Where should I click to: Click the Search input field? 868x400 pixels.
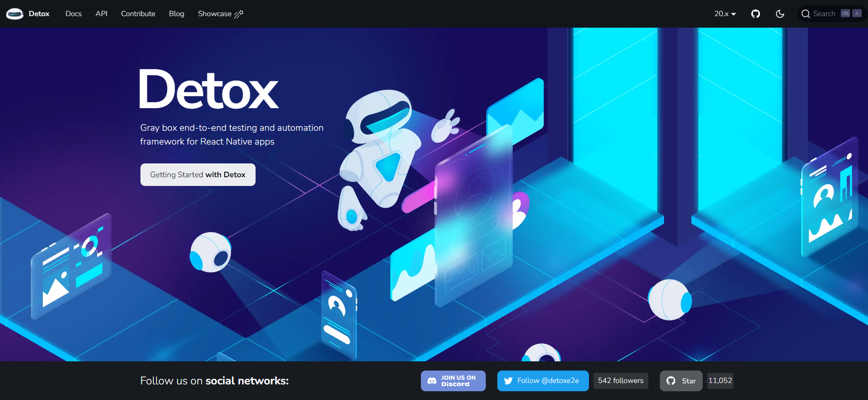pyautogui.click(x=831, y=14)
